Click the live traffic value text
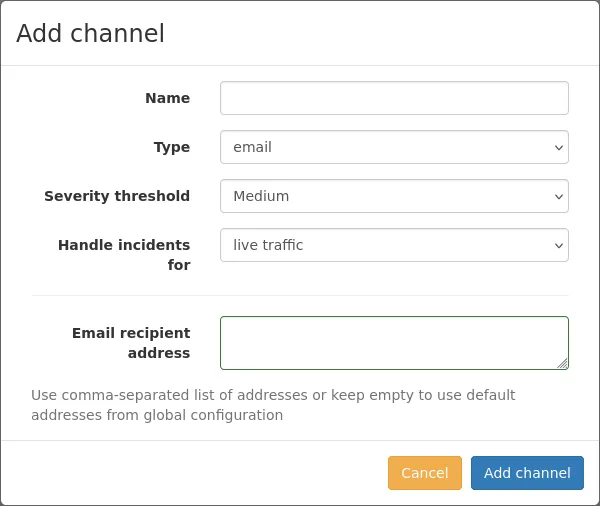Screen dimensions: 600x506 268,245
